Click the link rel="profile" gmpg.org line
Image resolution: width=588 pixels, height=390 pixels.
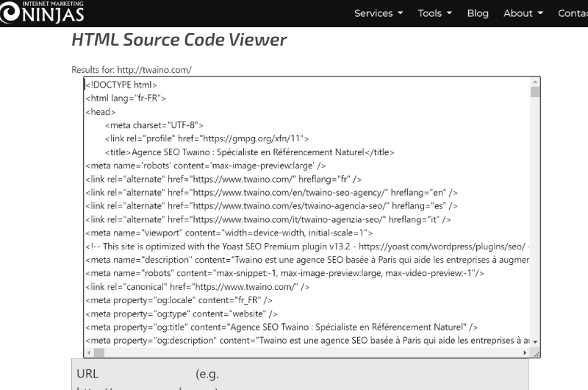click(x=207, y=138)
